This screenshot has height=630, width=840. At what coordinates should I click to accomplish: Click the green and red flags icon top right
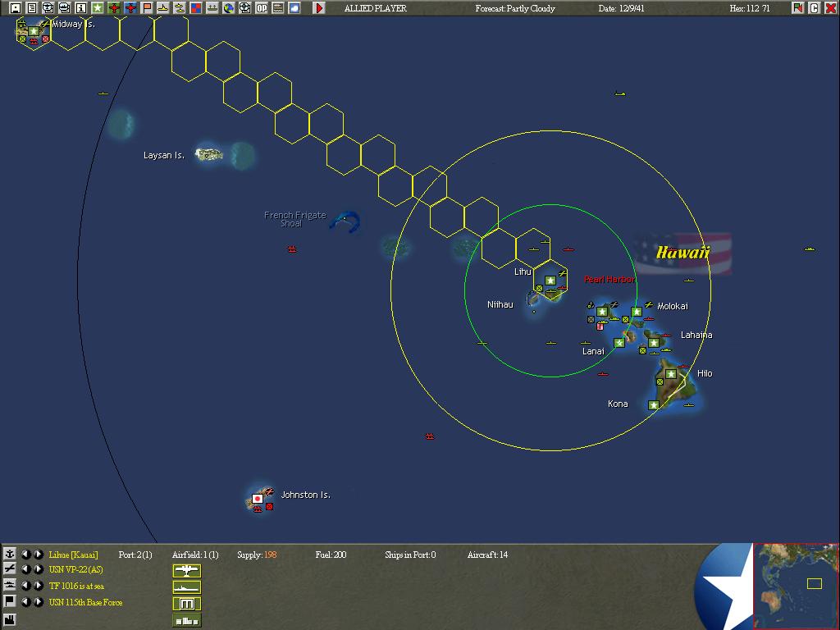point(797,8)
